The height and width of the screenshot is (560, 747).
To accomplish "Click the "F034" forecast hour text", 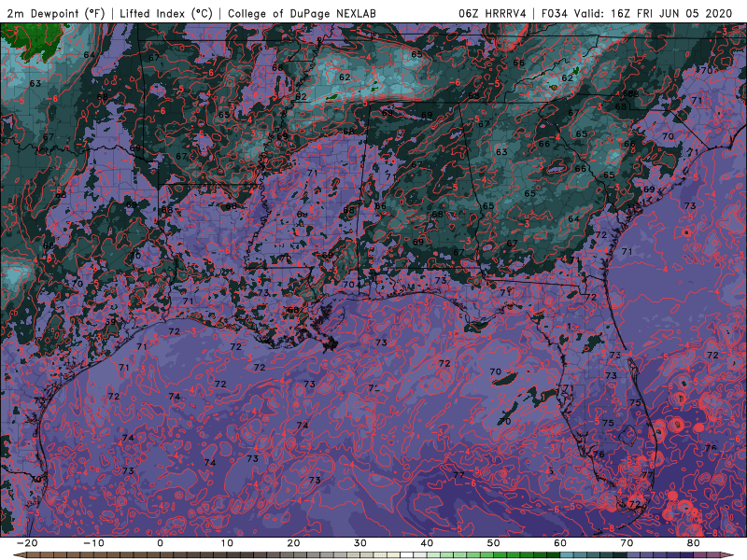I will pos(555,13).
